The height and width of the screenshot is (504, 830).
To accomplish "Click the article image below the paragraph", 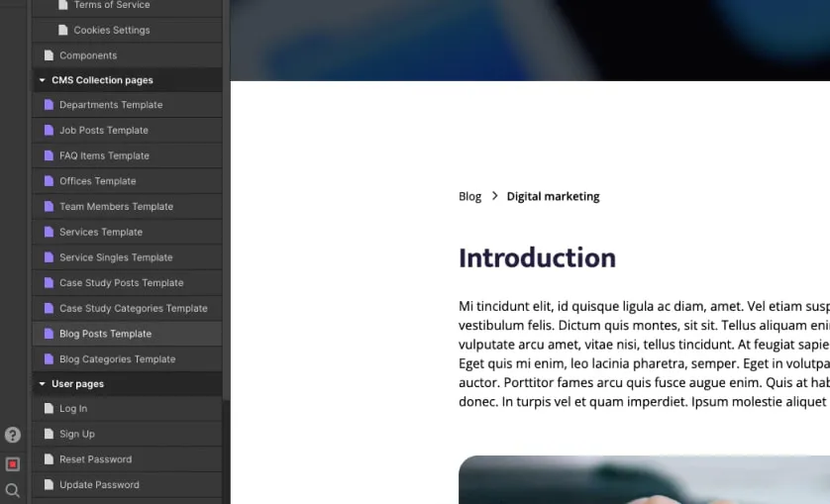I will click(x=644, y=479).
